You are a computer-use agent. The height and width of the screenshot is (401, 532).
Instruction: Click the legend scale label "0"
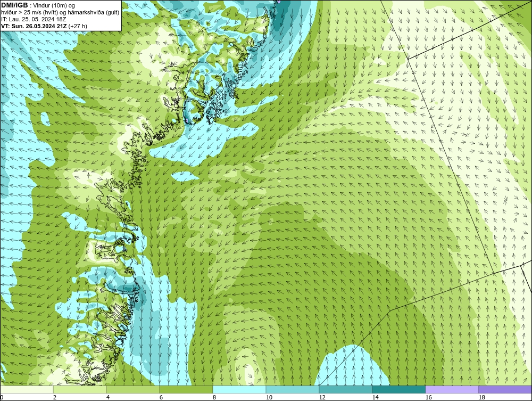2,397
